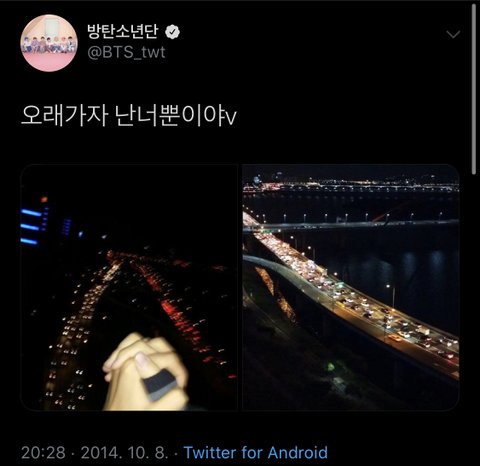Click the vertical scrollbar thumb at right
The image size is (480, 466).
coord(474,89)
